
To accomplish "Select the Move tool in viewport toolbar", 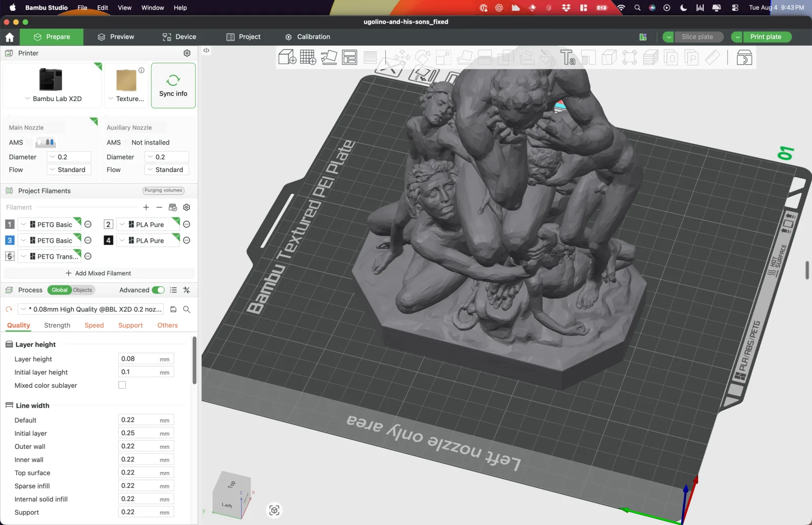I will pos(402,57).
